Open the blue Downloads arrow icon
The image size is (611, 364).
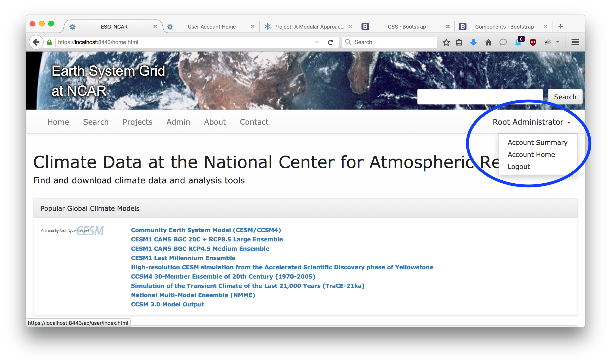(x=473, y=42)
